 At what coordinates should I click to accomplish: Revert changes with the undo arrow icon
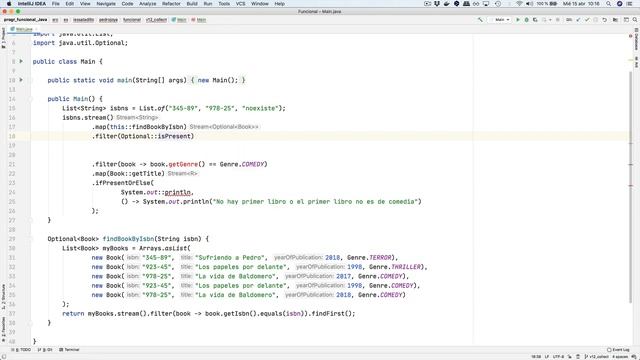click(x=604, y=20)
